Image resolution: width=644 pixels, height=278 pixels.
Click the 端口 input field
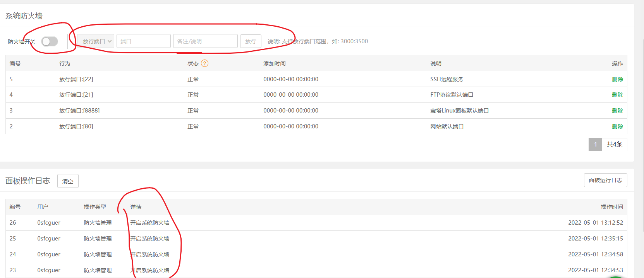point(144,41)
